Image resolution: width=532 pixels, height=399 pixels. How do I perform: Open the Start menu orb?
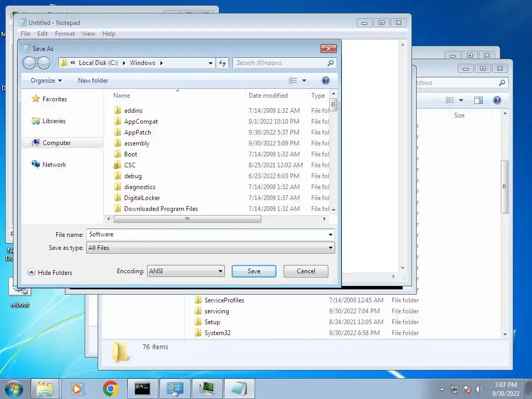13,389
